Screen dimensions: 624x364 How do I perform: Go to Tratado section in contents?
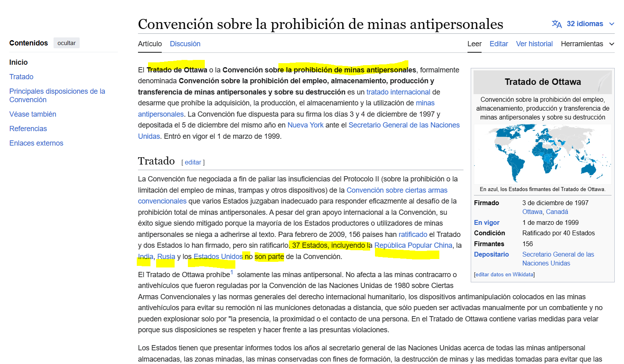(x=21, y=77)
